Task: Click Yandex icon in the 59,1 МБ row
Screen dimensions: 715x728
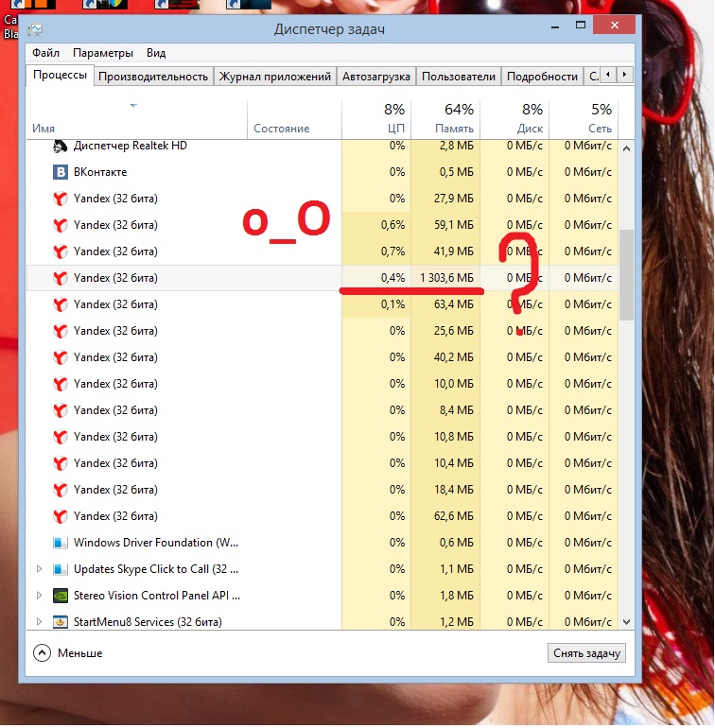Action: (x=60, y=225)
